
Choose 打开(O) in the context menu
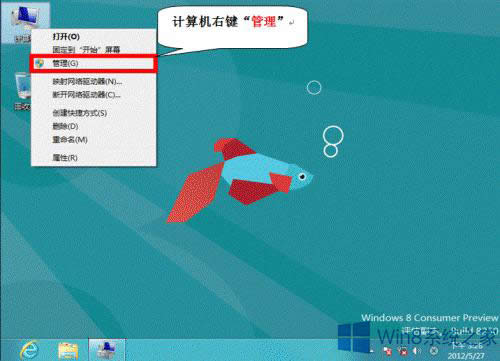tap(93, 36)
